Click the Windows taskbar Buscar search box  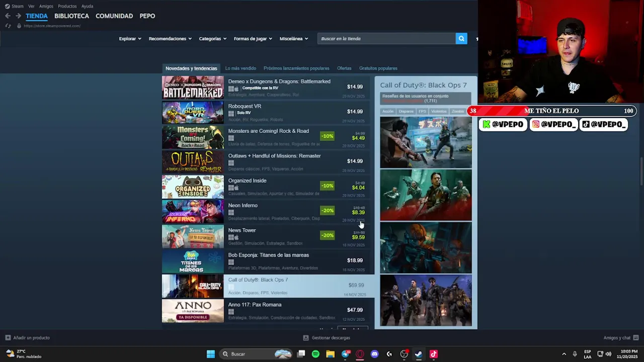pos(257,354)
